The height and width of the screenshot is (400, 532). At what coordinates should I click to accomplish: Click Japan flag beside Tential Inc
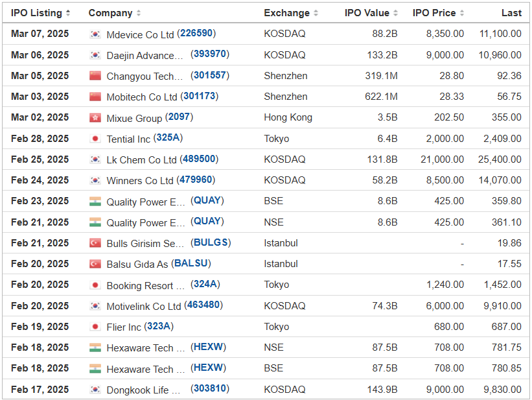pyautogui.click(x=95, y=139)
